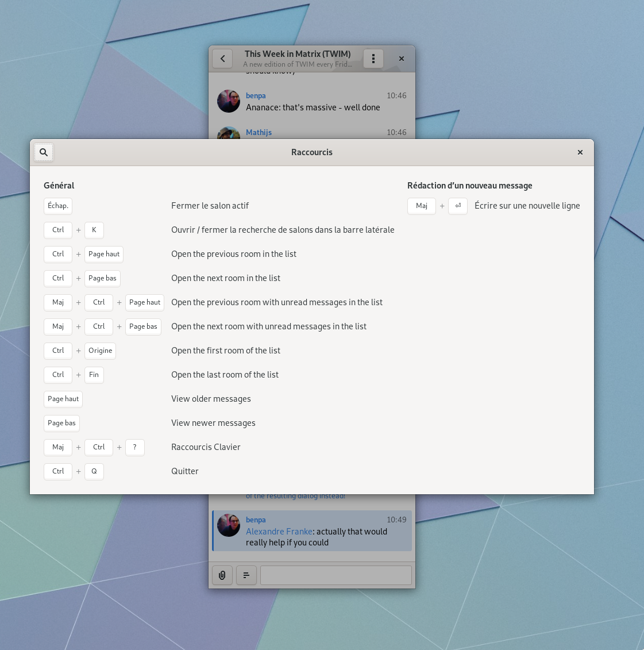Toggle the text formatting button beside paperclip
Image resolution: width=644 pixels, height=650 pixels.
[246, 575]
